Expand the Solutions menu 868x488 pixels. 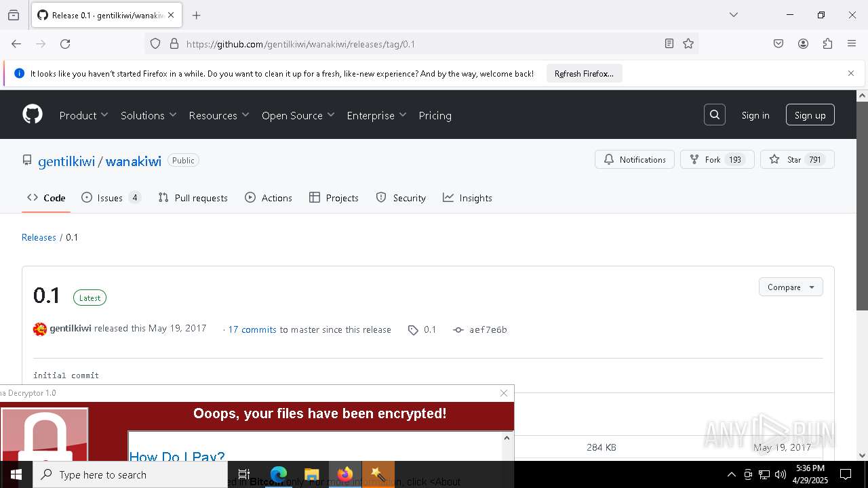coord(149,115)
